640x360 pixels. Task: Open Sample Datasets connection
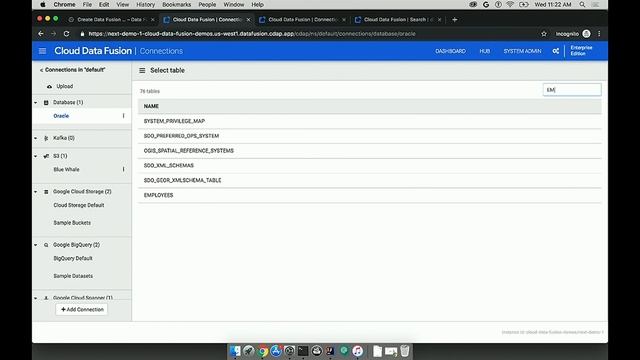(73, 276)
